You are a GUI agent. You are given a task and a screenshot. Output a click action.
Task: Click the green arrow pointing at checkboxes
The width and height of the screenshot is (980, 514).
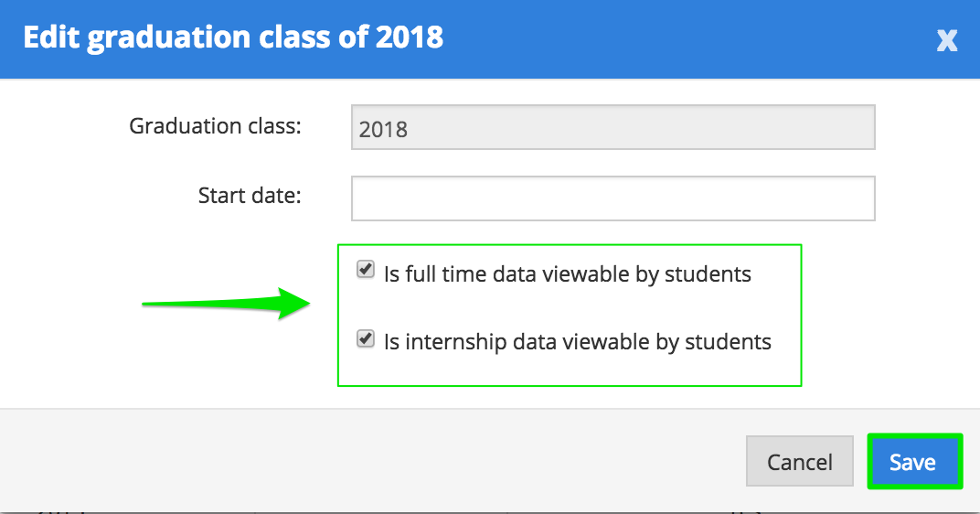click(229, 304)
